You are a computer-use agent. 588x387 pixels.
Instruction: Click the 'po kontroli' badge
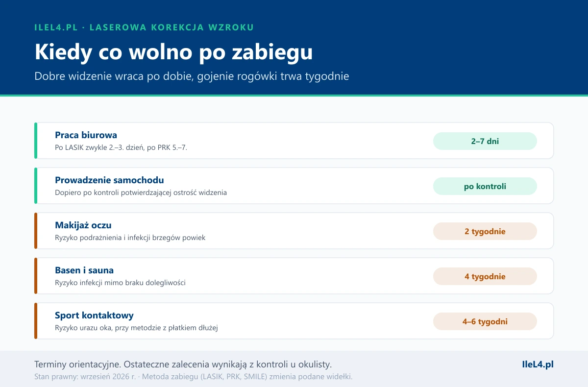[485, 186]
